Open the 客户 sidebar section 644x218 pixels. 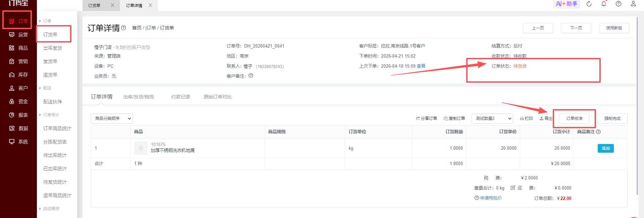(x=18, y=88)
